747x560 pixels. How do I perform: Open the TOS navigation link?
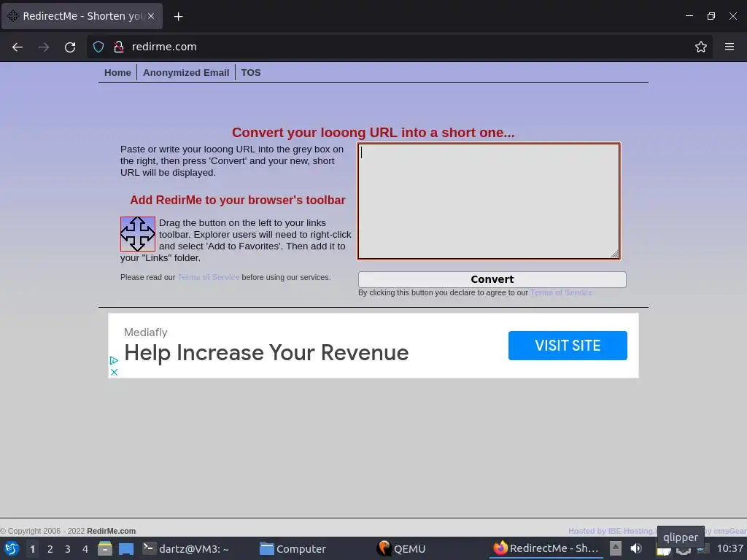251,72
